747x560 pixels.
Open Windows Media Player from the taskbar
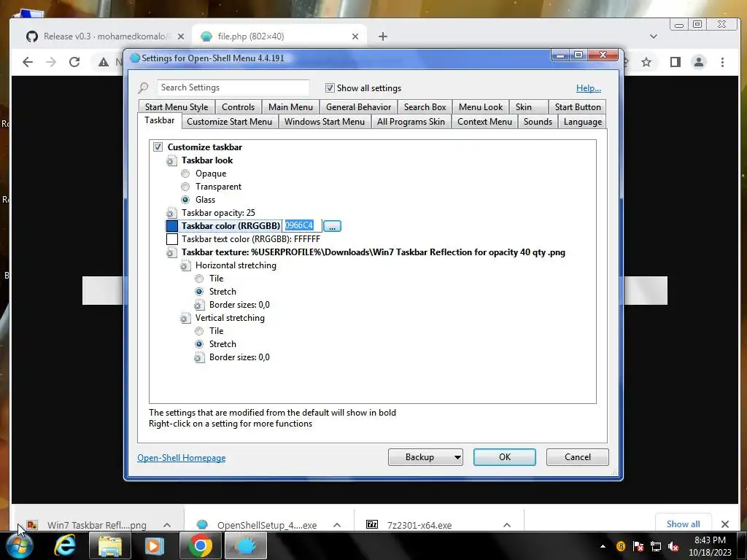coord(155,545)
